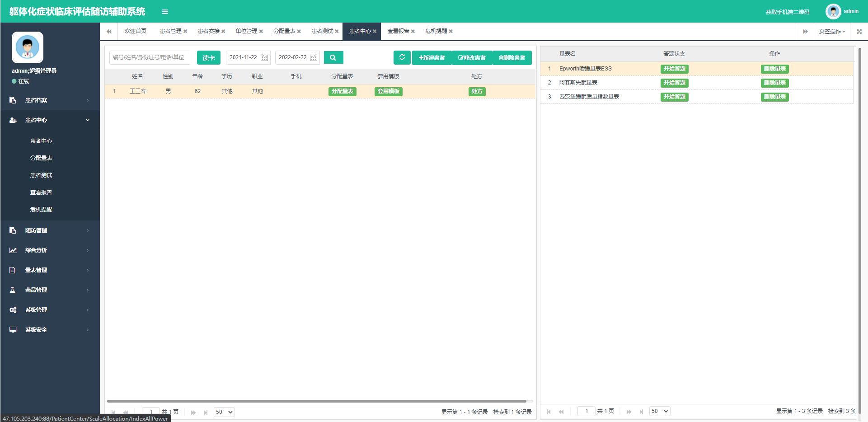Click 删除量表 for 阿森斯失眠量表
The width and height of the screenshot is (868, 422).
774,83
